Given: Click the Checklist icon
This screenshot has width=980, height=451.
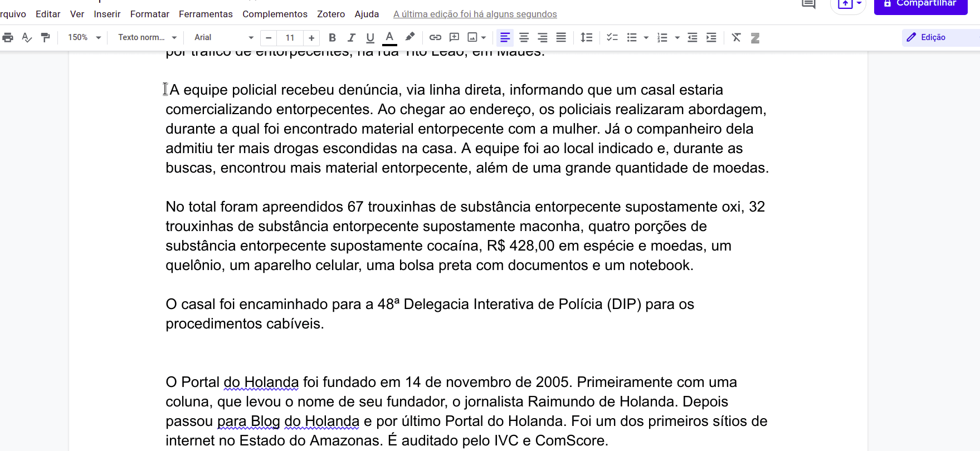Looking at the screenshot, I should point(612,37).
